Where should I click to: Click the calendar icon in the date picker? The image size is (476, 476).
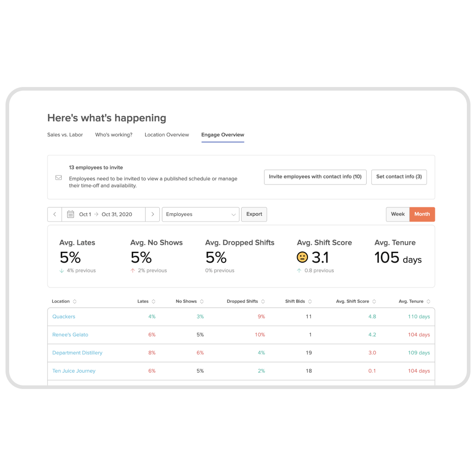coord(71,214)
